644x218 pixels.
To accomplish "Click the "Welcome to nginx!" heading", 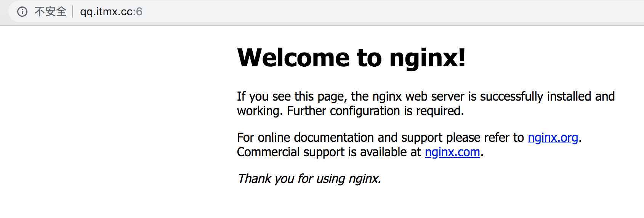I will 351,58.
